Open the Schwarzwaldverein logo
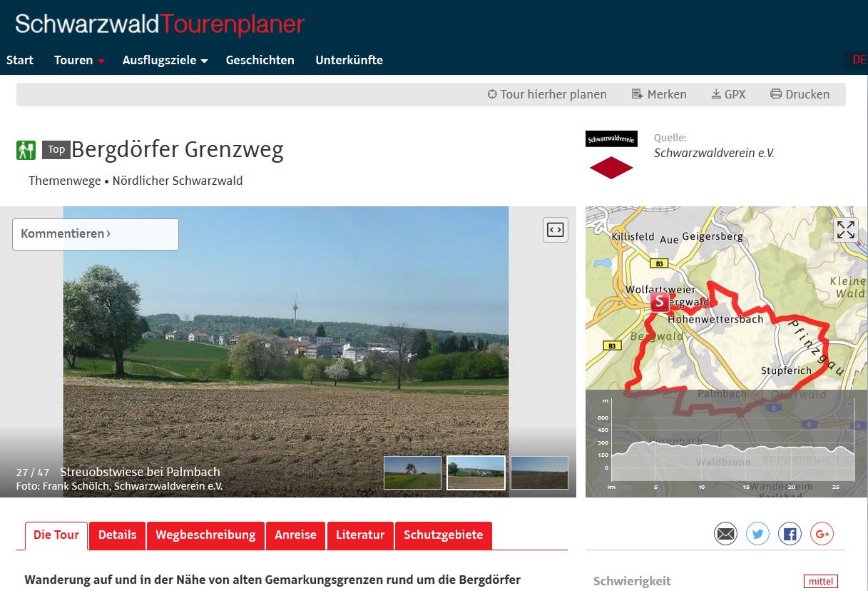 611,154
